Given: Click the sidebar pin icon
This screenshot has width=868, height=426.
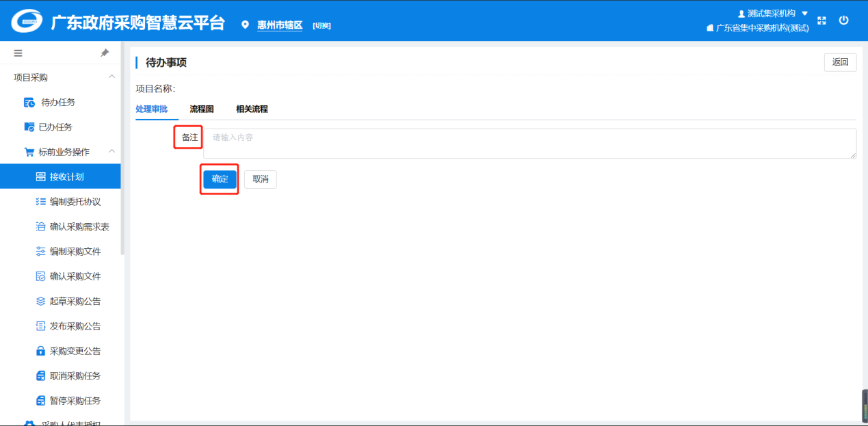Looking at the screenshot, I should 105,53.
